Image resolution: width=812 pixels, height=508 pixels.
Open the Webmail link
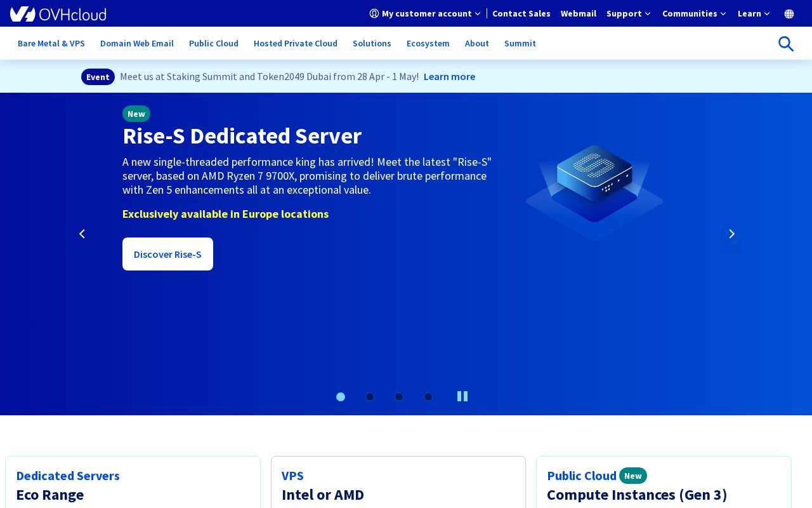579,13
